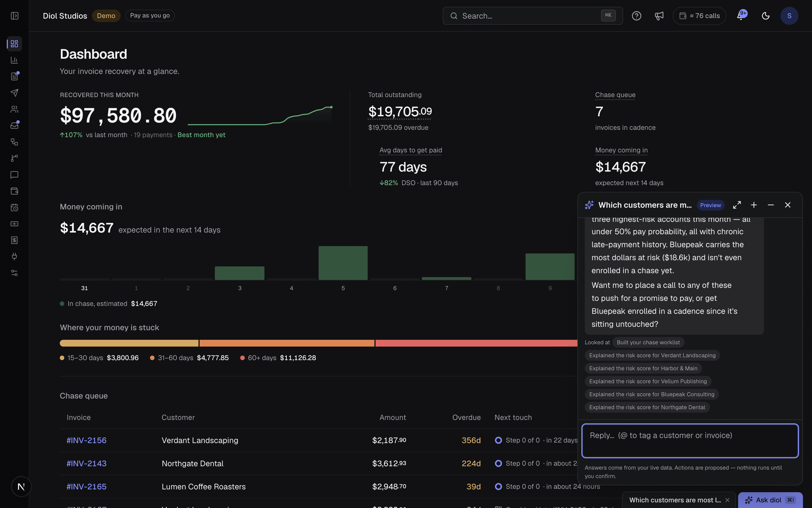Focus the chat Reply input box
The height and width of the screenshot is (508, 812).
pyautogui.click(x=690, y=441)
